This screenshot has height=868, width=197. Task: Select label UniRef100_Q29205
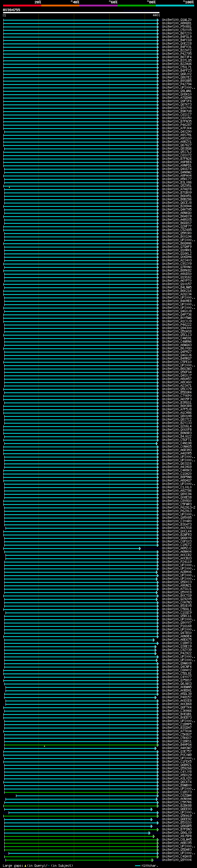click(x=176, y=599)
